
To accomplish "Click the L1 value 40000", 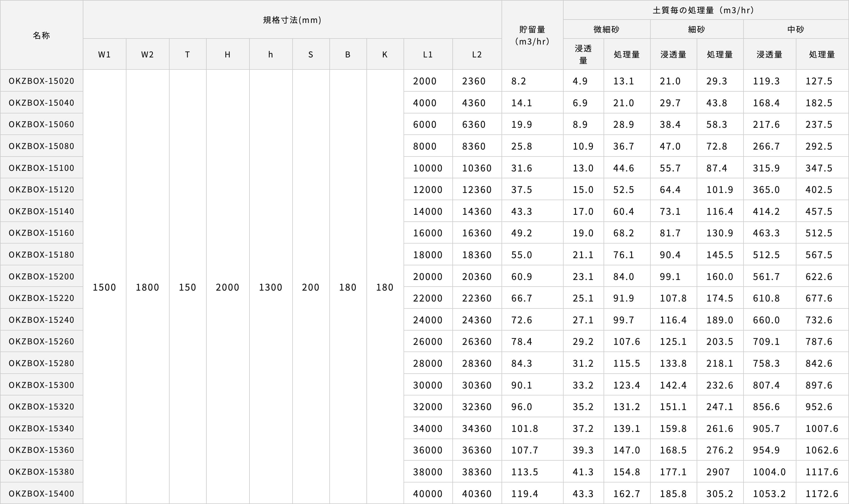I will [428, 493].
